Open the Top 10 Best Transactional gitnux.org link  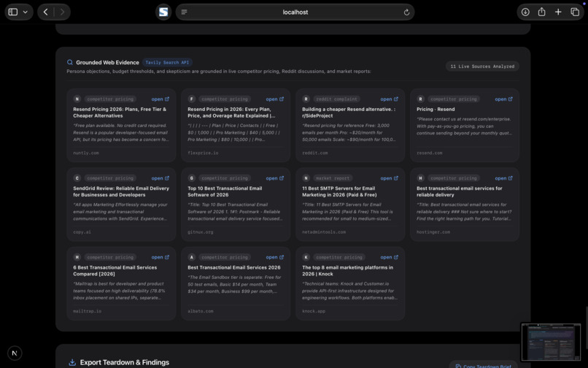tap(274, 178)
